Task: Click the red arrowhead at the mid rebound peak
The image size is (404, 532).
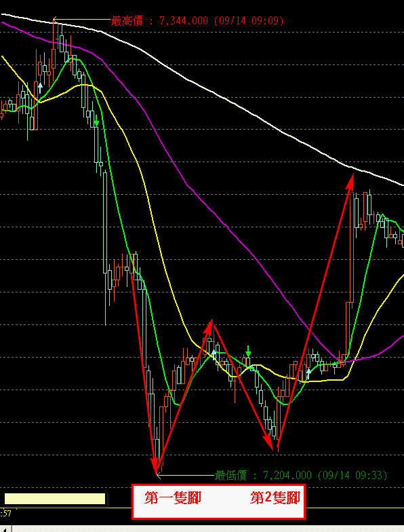Action: tap(209, 327)
